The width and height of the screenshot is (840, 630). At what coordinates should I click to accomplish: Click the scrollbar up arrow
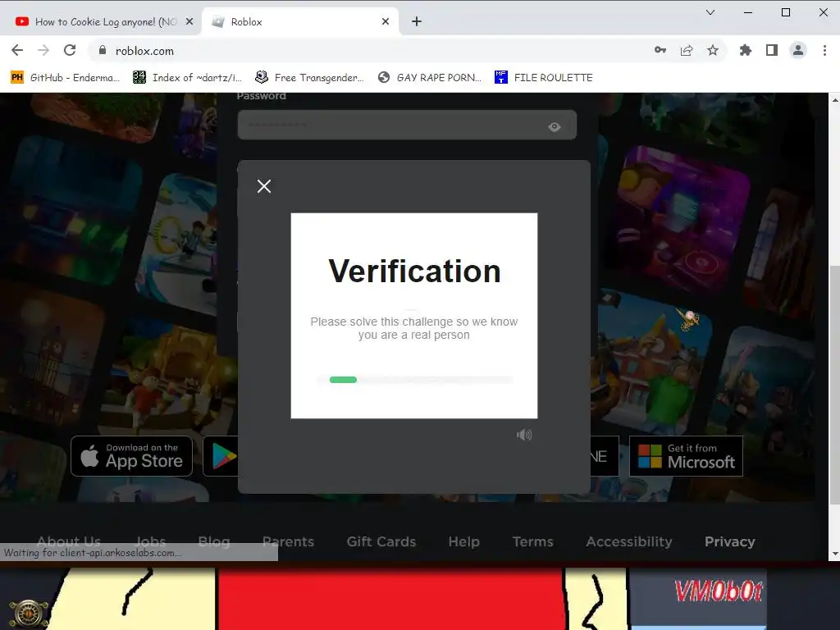click(834, 99)
